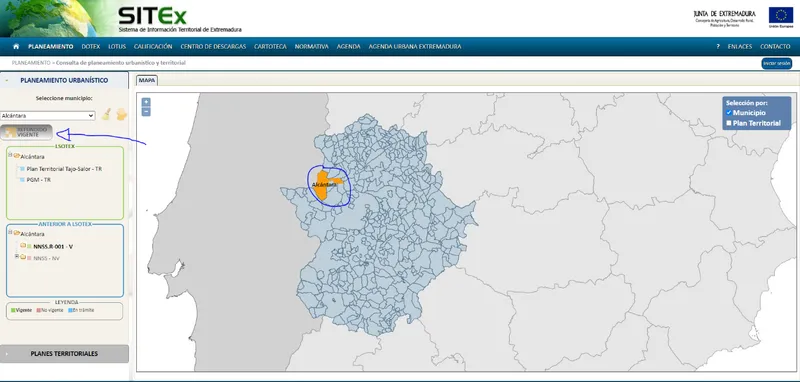Disable the Municipio selection checkbox
Screen dimensions: 800x382
click(x=729, y=113)
